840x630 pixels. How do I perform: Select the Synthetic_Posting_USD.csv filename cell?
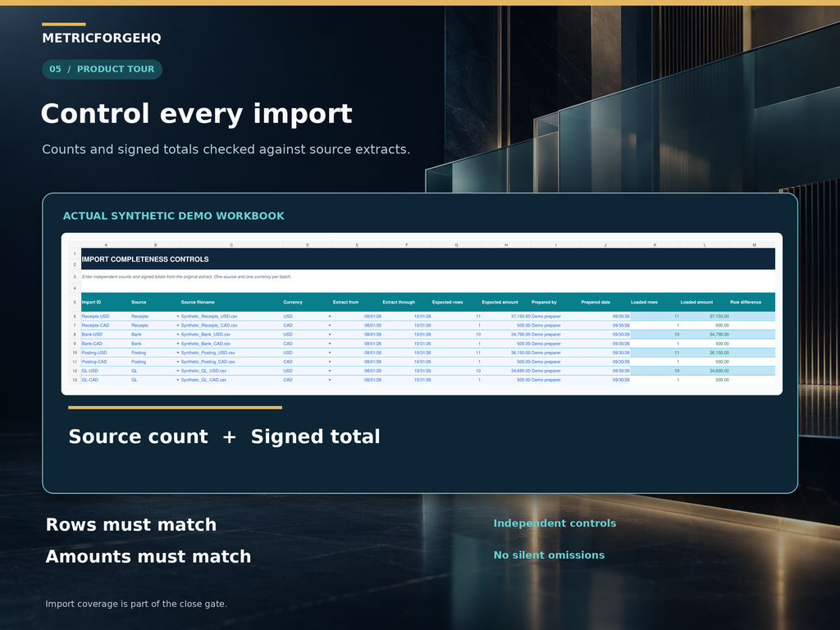point(231,353)
